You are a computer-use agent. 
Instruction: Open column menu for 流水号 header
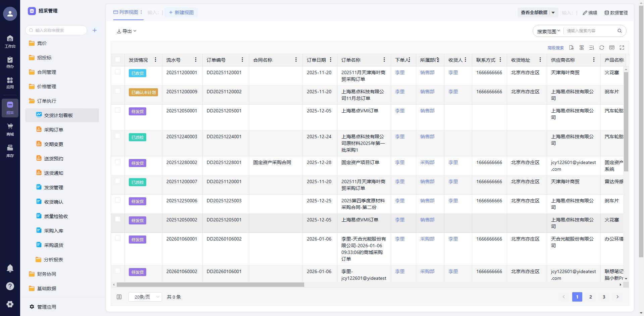pos(196,60)
